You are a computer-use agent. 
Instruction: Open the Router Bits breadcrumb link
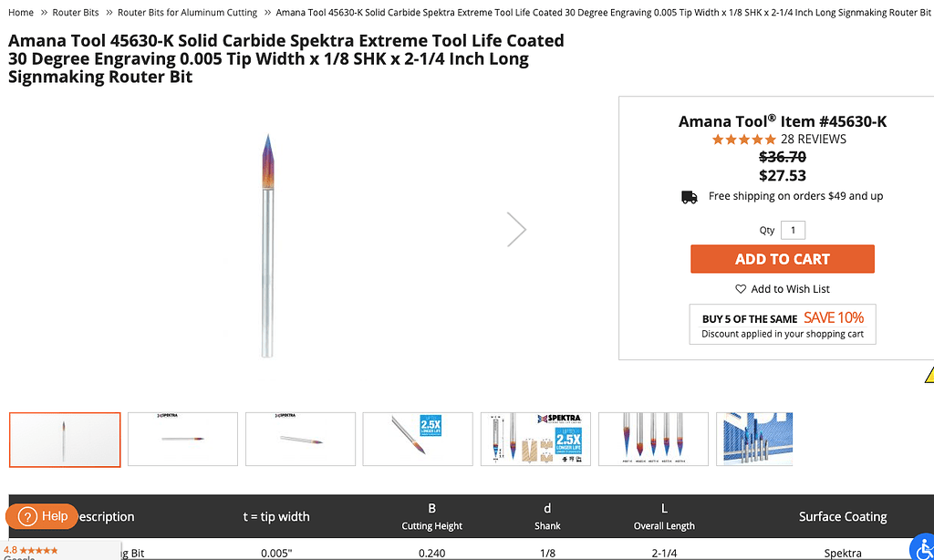pos(76,13)
